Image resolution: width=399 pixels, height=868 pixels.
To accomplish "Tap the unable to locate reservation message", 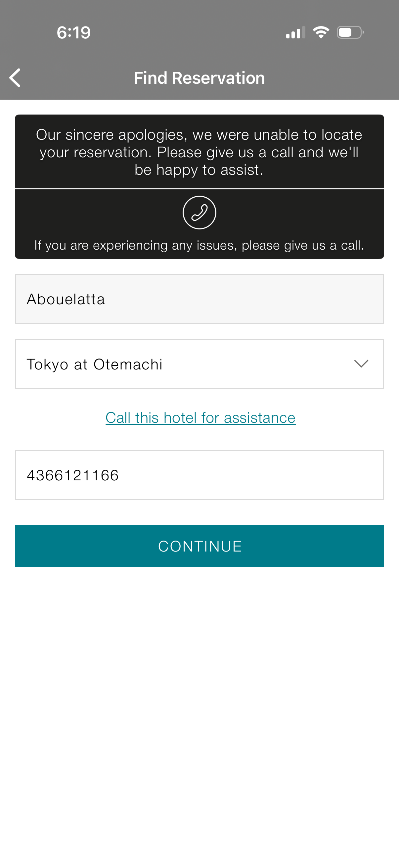I will (x=199, y=152).
